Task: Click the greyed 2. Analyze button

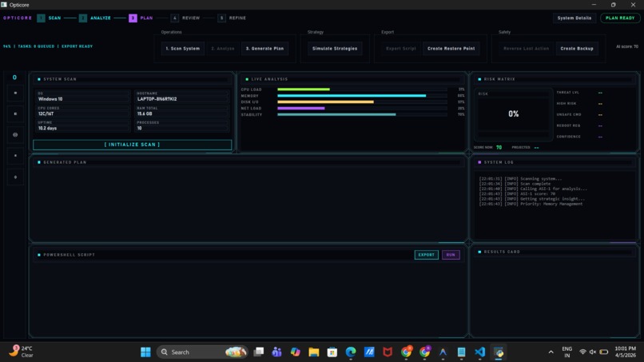Action: [x=223, y=49]
